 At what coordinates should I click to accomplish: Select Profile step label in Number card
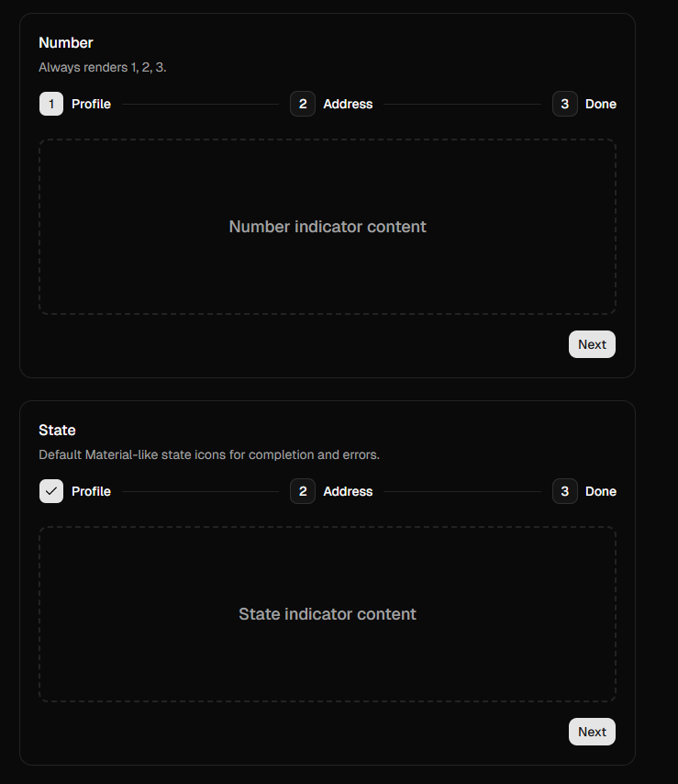pyautogui.click(x=91, y=104)
